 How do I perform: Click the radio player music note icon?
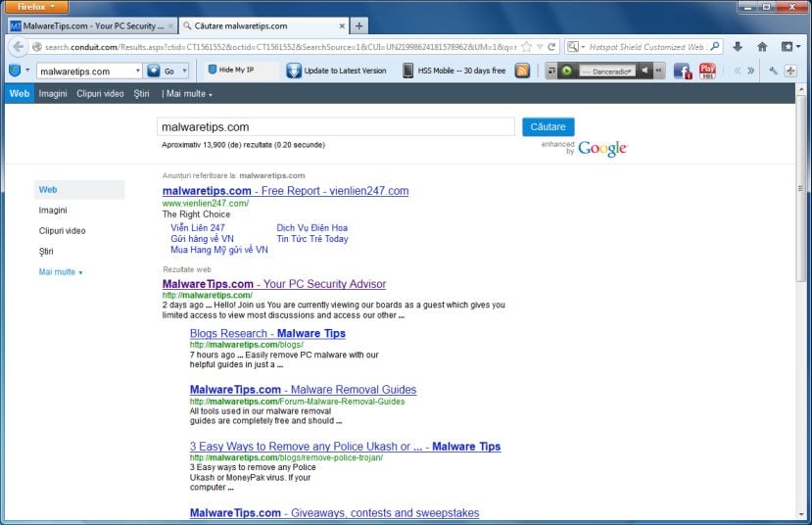pos(551,71)
